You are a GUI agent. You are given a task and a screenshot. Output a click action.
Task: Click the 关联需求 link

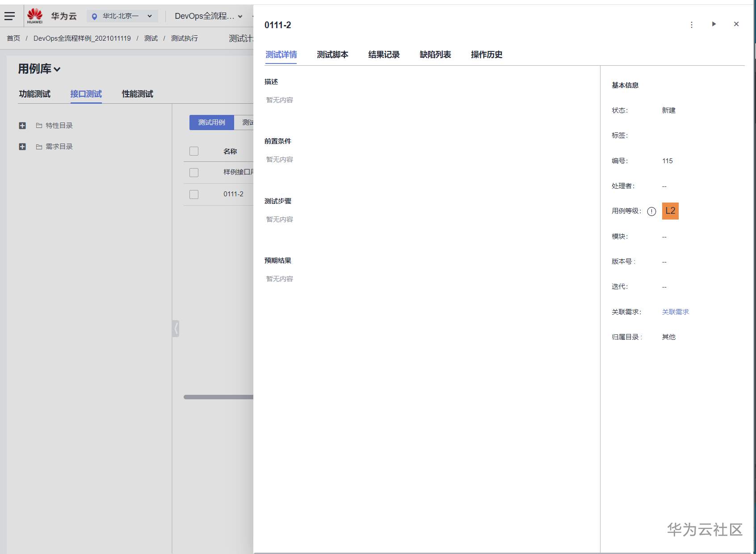676,312
